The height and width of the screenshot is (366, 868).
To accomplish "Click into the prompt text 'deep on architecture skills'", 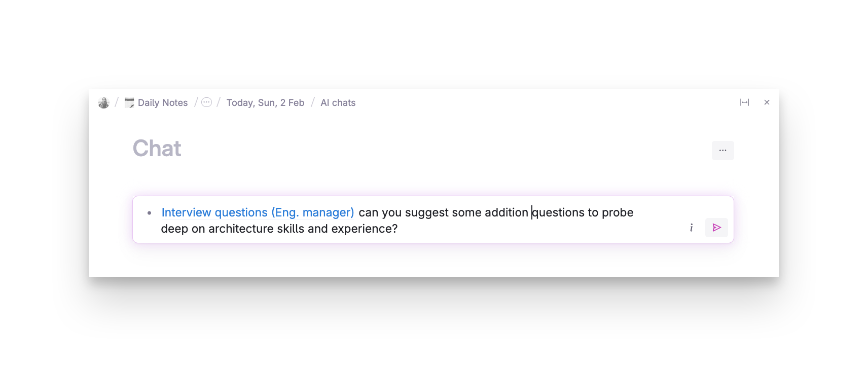I will (233, 229).
